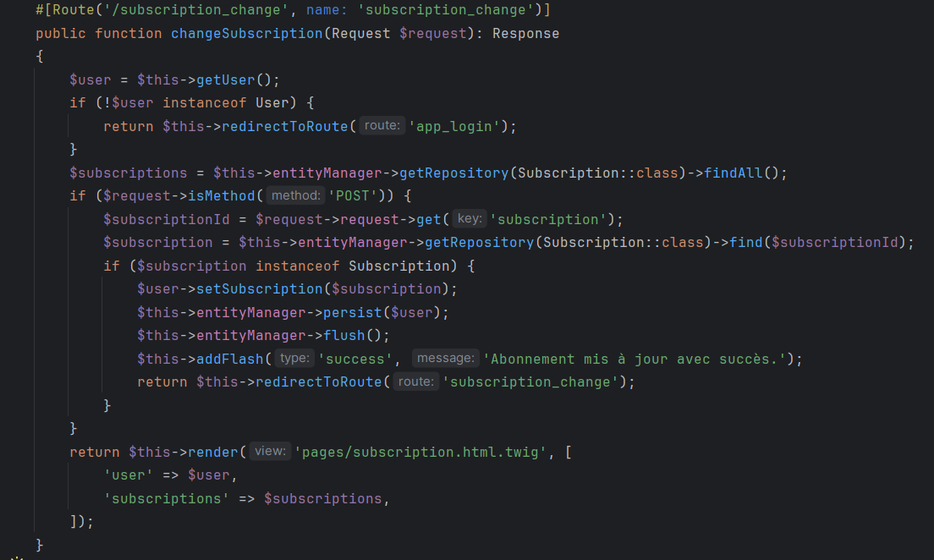This screenshot has height=560, width=934.
Task: Click the persist method call
Action: tap(352, 312)
